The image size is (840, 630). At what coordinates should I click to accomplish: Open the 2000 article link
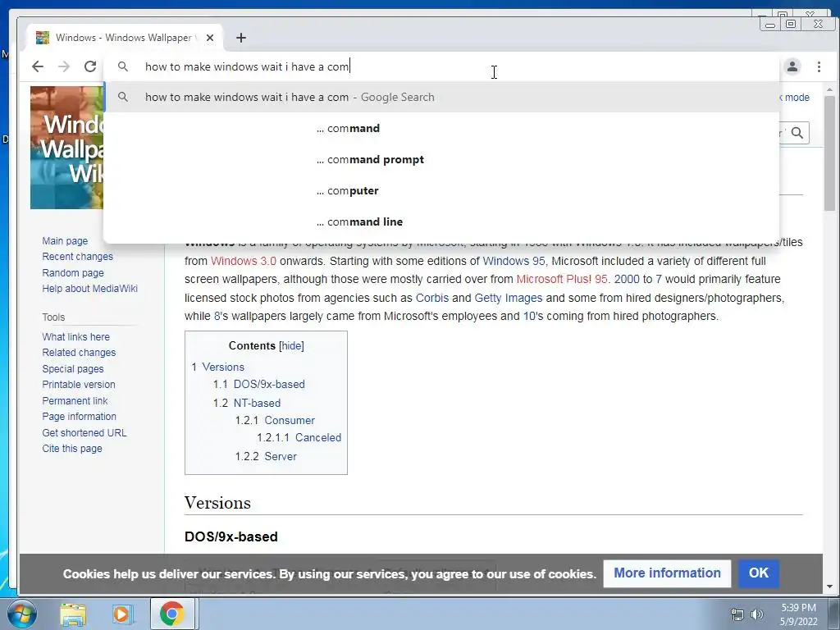[x=627, y=279]
